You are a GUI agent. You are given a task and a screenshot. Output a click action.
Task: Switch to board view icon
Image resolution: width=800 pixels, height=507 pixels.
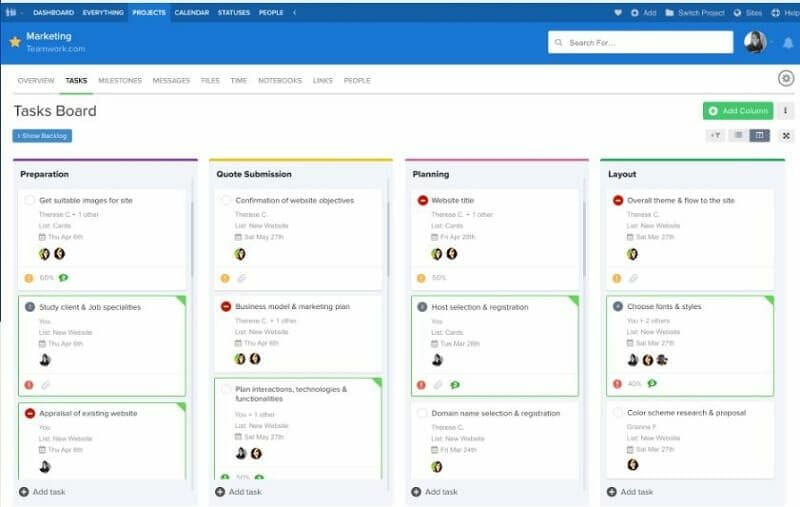[759, 135]
